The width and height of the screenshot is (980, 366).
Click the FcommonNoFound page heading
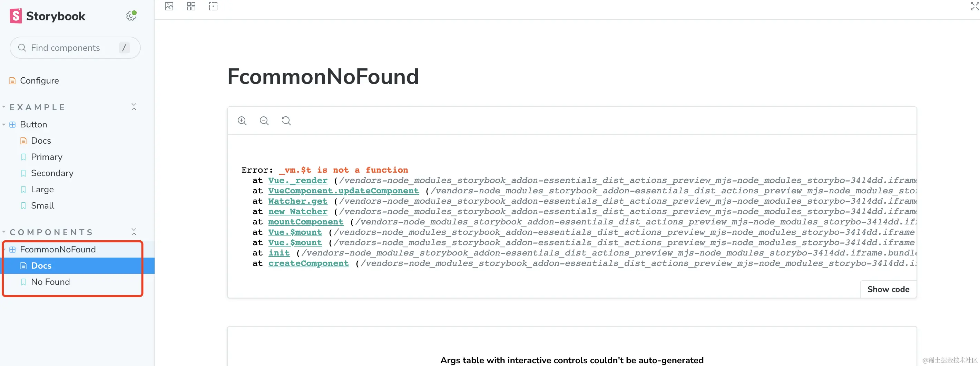click(323, 77)
